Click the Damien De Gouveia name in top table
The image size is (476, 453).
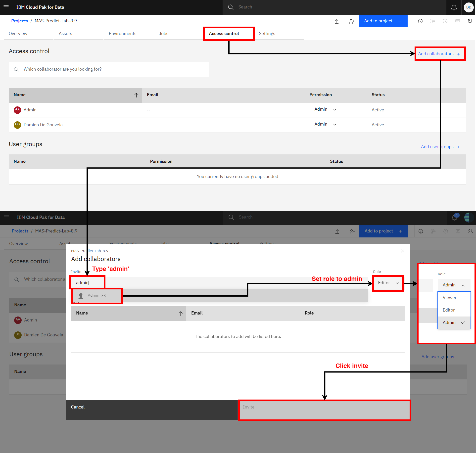pos(43,125)
